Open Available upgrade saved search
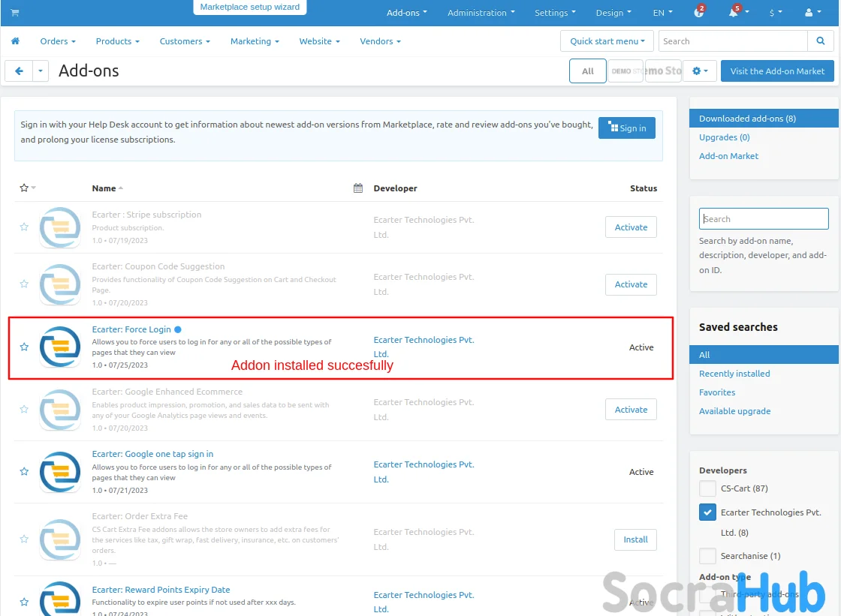The width and height of the screenshot is (841, 616). pos(735,411)
